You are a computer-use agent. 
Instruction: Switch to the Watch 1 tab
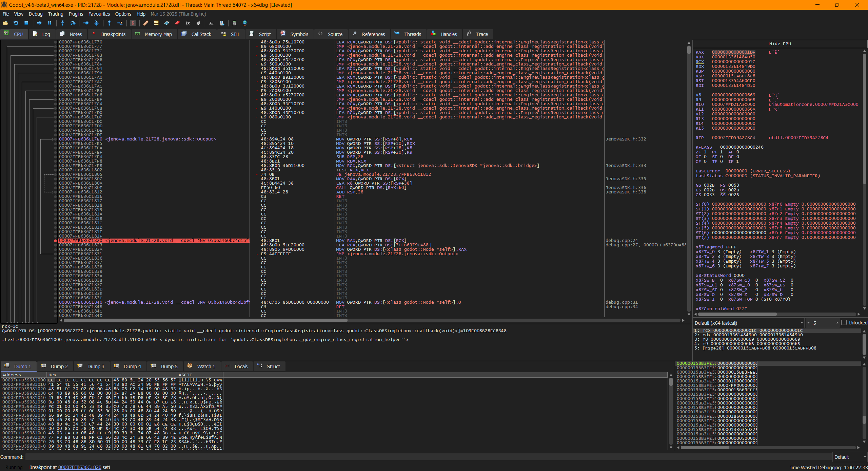pyautogui.click(x=201, y=366)
